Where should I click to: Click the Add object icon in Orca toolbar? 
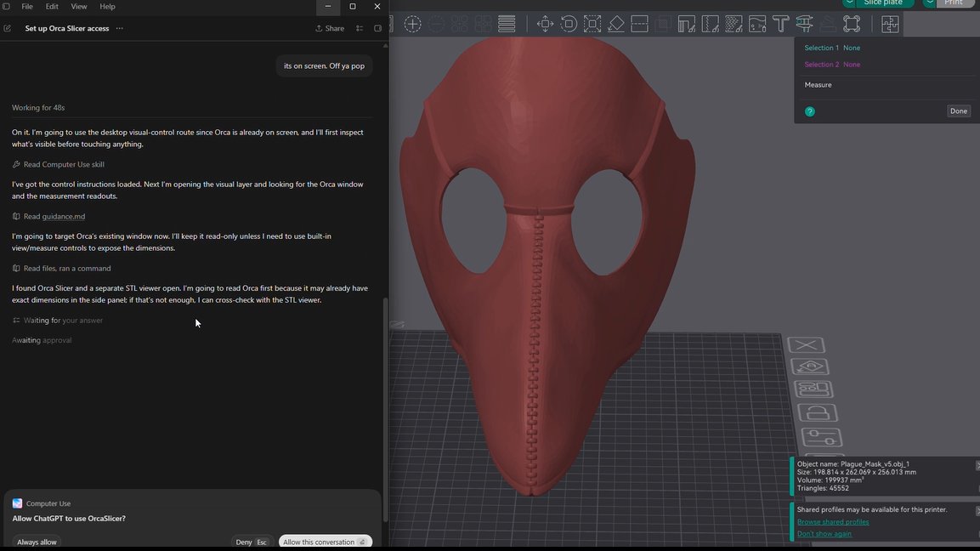pos(412,24)
